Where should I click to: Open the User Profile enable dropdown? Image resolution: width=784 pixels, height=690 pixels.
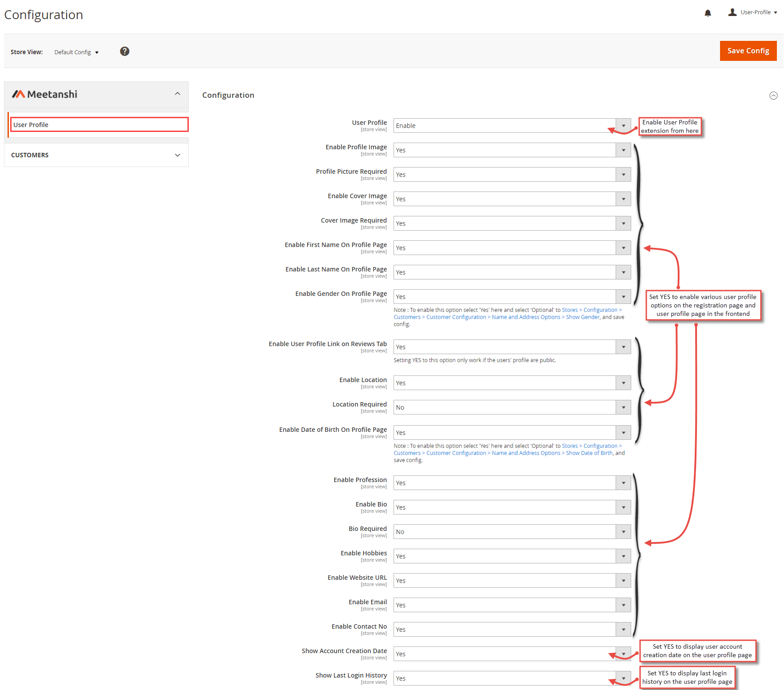coord(623,125)
